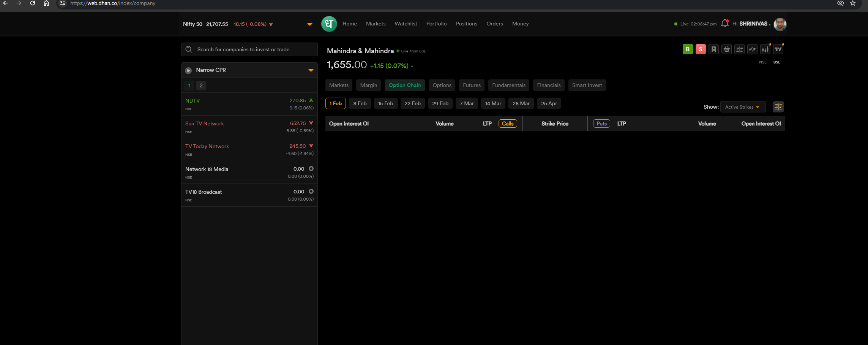This screenshot has width=868, height=345.
Task: Switch to watchlist page 1
Action: 189,85
